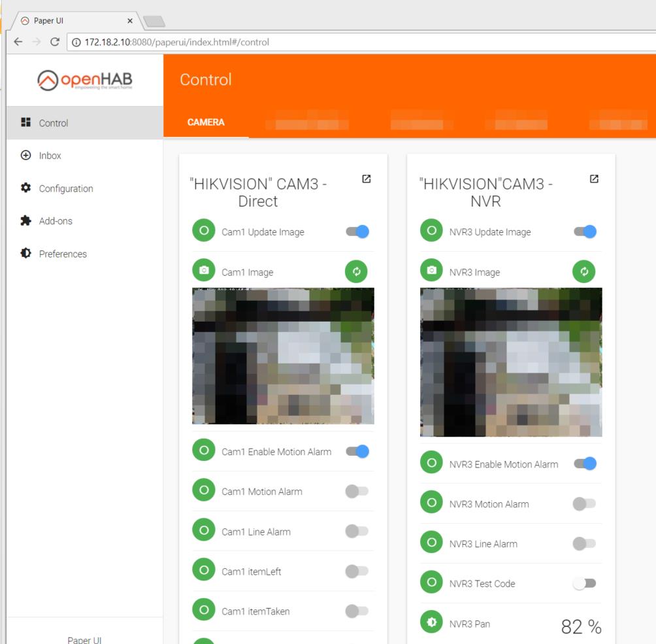Disable the NVR3 Enable Motion Alarm switch
Viewport: 656px width, 644px height.
coord(585,464)
